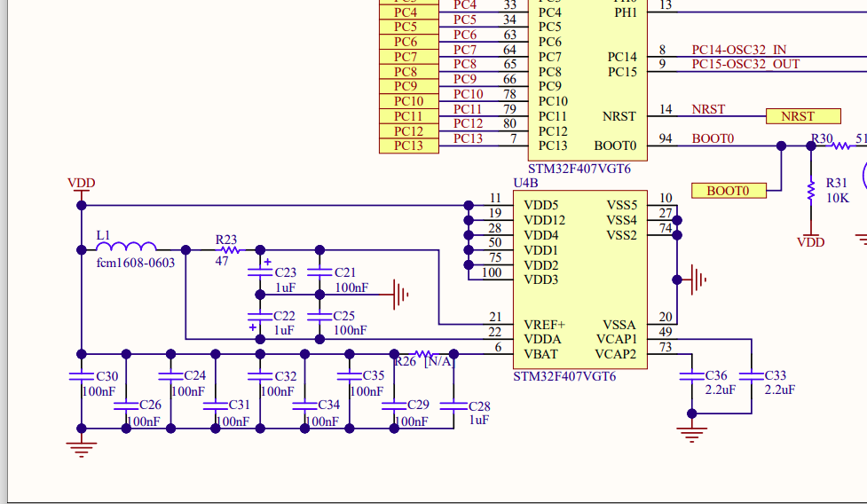Click the R26 resistor symbol
The image size is (867, 504).
coord(424,354)
